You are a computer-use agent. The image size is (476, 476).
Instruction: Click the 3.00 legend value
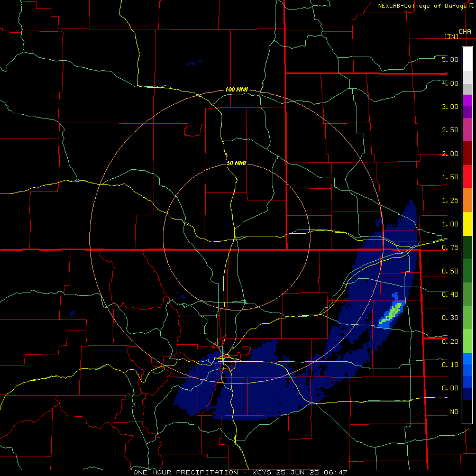pos(450,106)
